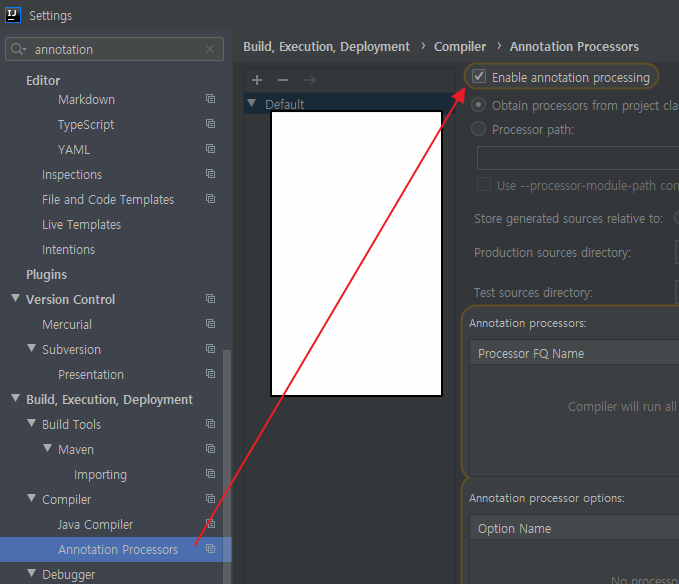Viewport: 679px width, 584px height.
Task: Click project-level icon beside TypeScript
Action: click(x=210, y=124)
